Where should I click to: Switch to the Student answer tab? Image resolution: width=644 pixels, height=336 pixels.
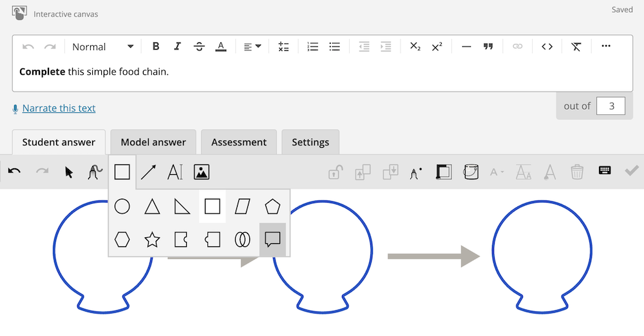59,143
